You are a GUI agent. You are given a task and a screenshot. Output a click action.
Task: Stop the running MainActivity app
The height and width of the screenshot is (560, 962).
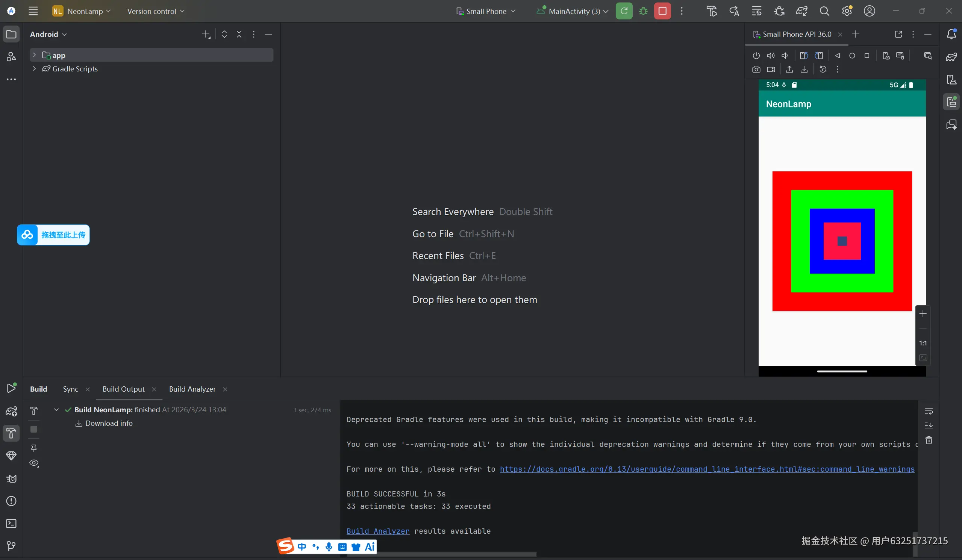click(662, 11)
